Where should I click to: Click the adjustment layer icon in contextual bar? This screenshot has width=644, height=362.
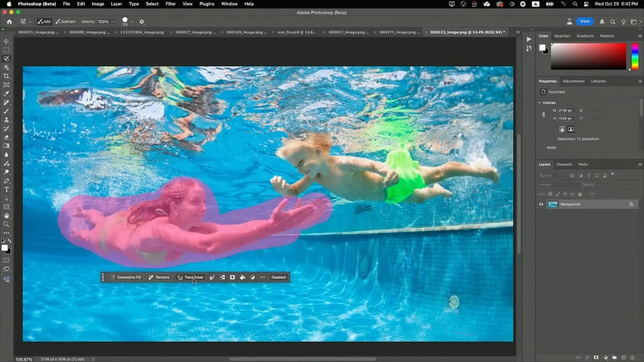click(x=252, y=277)
